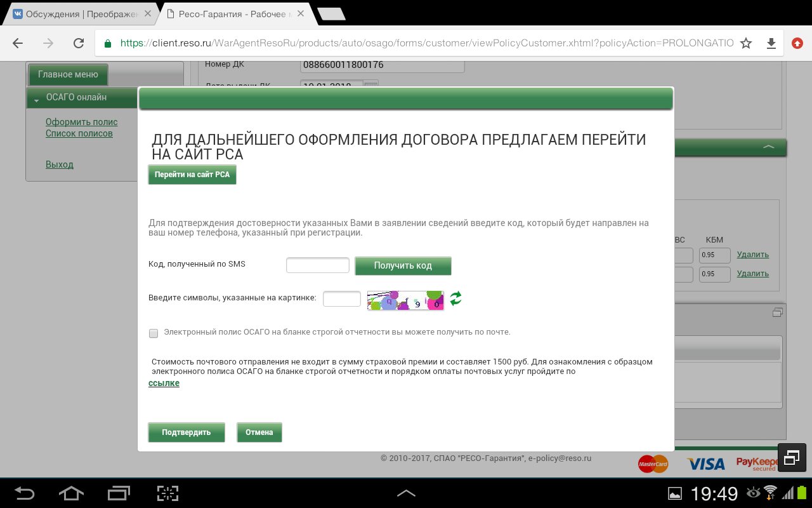
Task: Bookmark the page with the star icon
Action: 746,43
